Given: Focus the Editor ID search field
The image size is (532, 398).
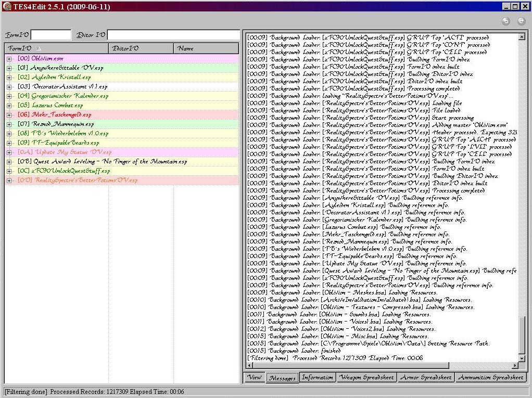Looking at the screenshot, I should [173, 35].
